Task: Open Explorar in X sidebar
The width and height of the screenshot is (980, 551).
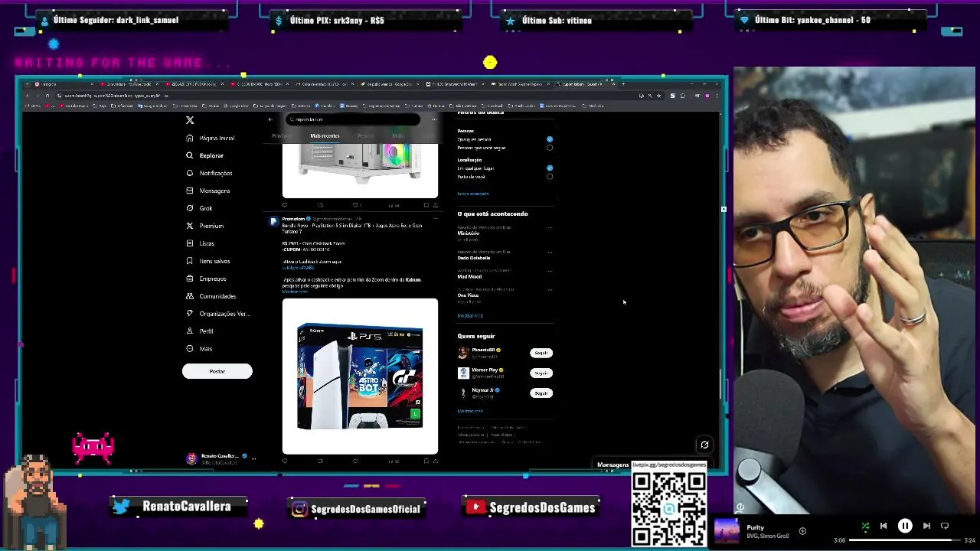Action: pos(205,155)
